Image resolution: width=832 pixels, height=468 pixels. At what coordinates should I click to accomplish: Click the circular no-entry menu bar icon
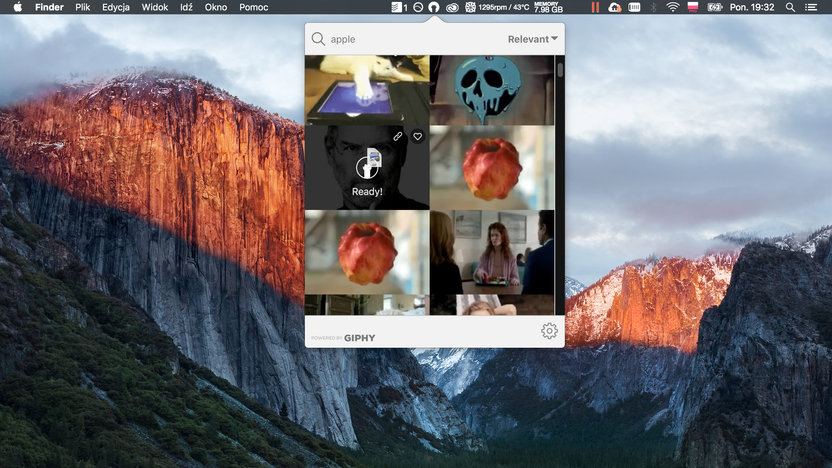point(418,7)
